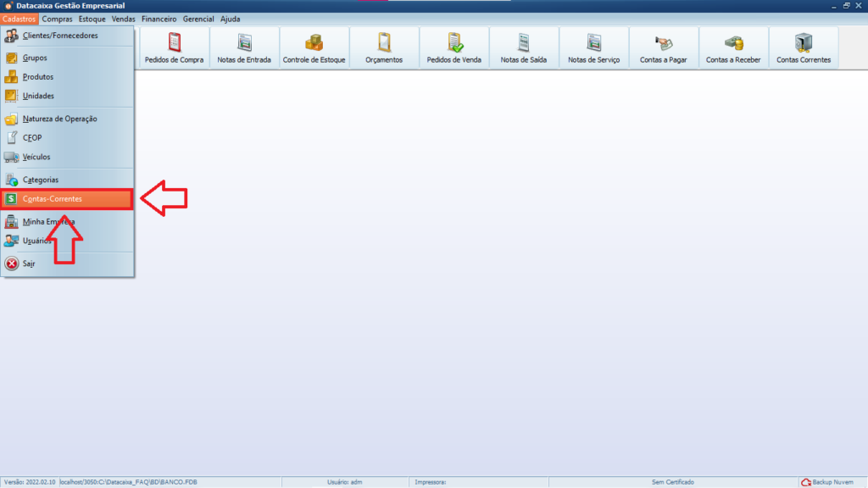
Task: Select Natureza de Operação menu entry
Action: (x=59, y=119)
